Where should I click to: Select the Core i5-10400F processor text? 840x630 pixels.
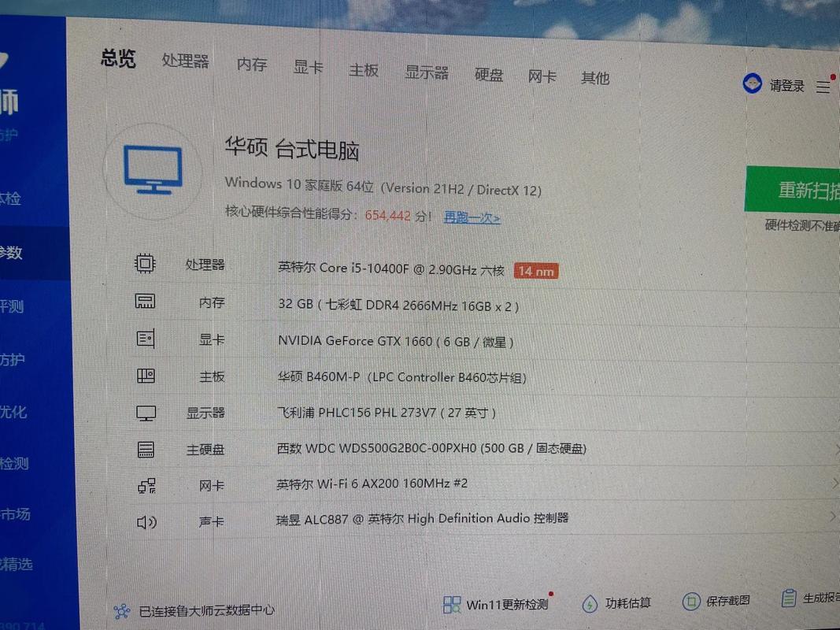click(391, 269)
